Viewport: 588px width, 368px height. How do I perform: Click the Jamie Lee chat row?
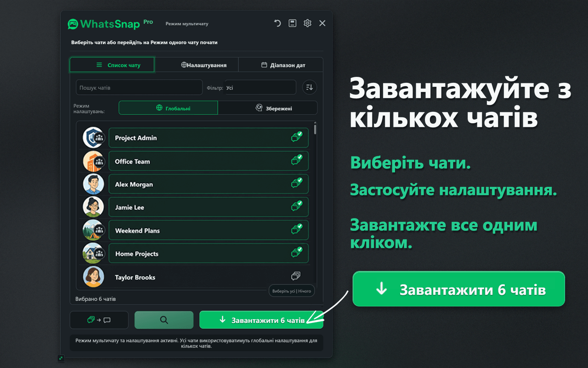[209, 207]
